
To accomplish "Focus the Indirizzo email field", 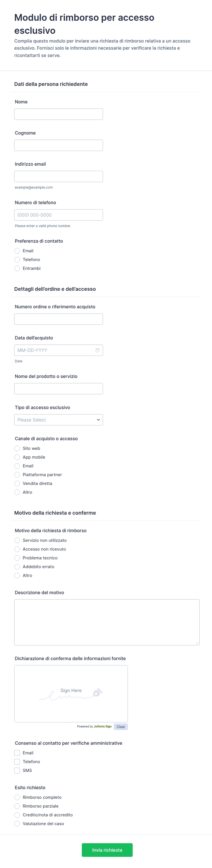I will pos(59,177).
